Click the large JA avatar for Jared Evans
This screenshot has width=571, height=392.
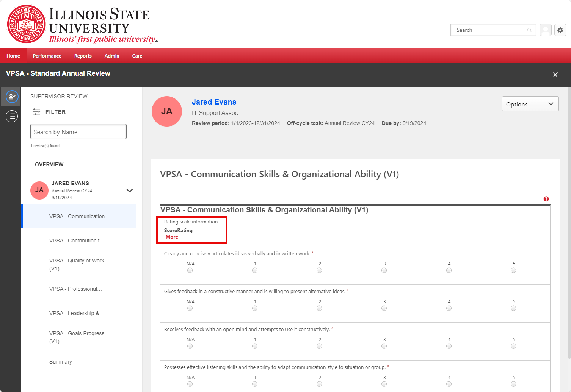pyautogui.click(x=167, y=111)
